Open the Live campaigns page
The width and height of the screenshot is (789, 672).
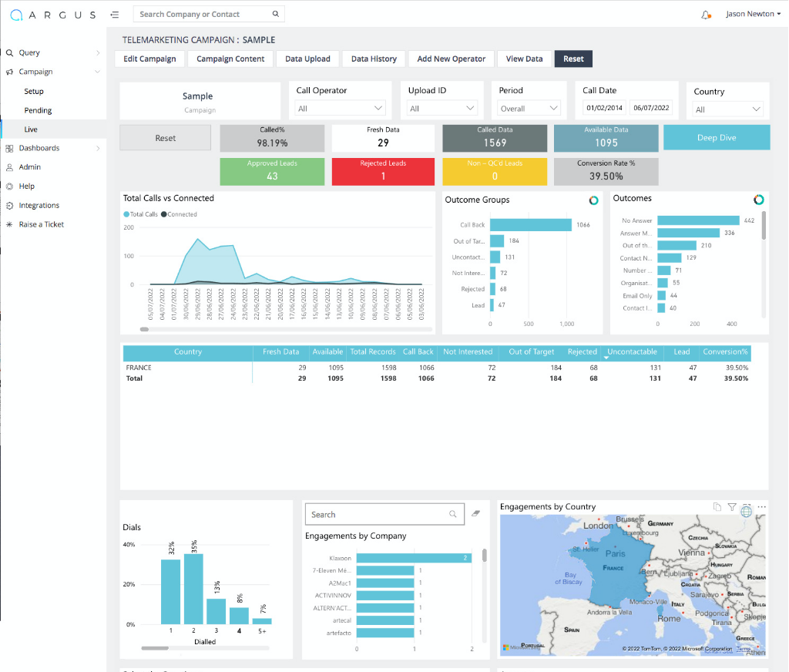coord(31,129)
